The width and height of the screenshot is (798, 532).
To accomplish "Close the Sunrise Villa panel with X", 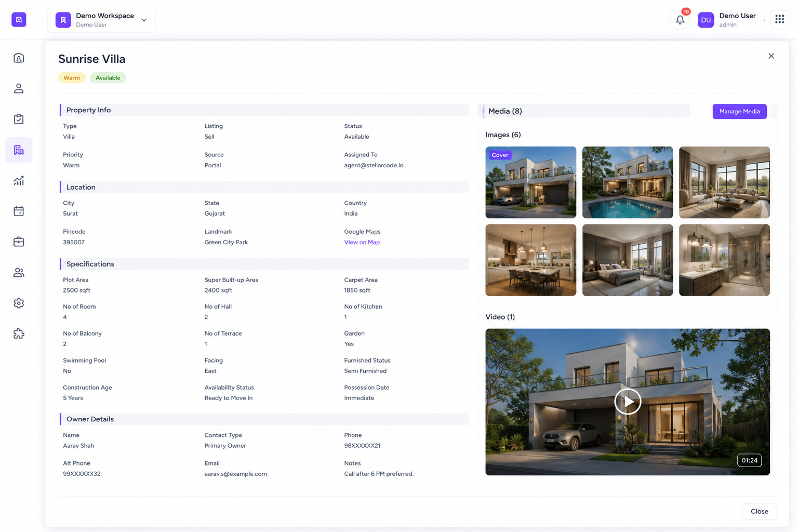I will (771, 56).
